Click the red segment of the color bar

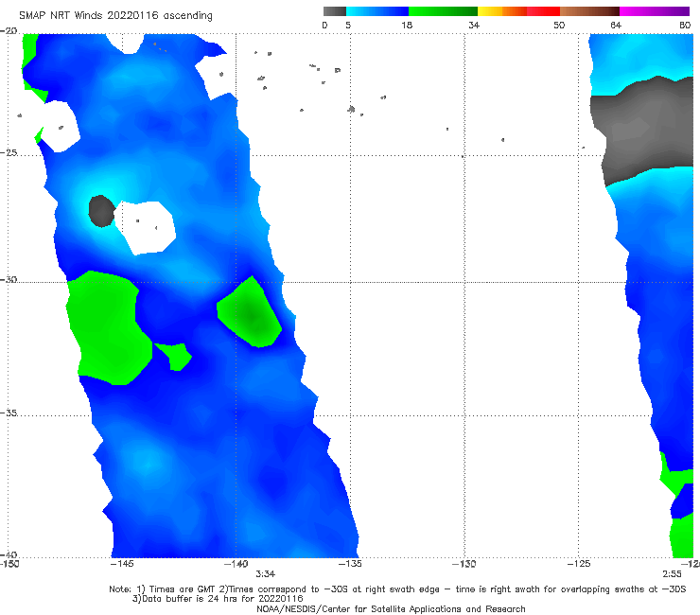[x=543, y=11]
